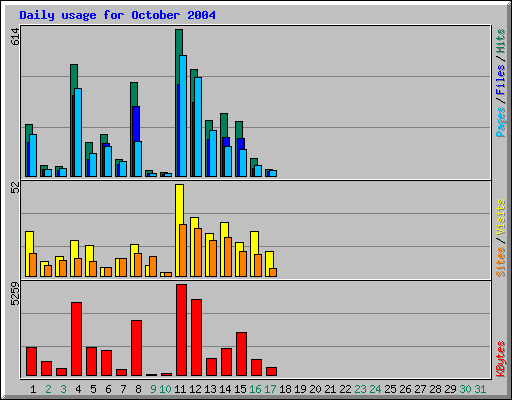Select day "2" on the date axis
This screenshot has width=512, height=400.
coord(48,389)
